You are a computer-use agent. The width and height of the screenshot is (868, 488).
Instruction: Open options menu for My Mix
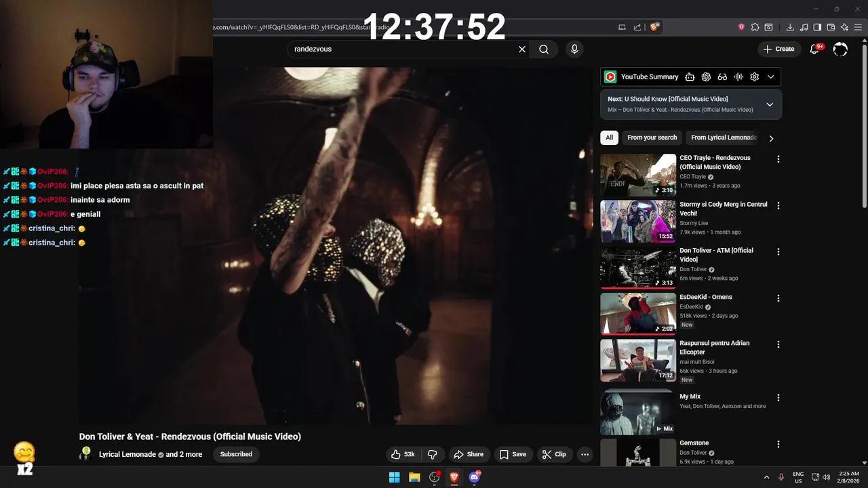(x=778, y=398)
